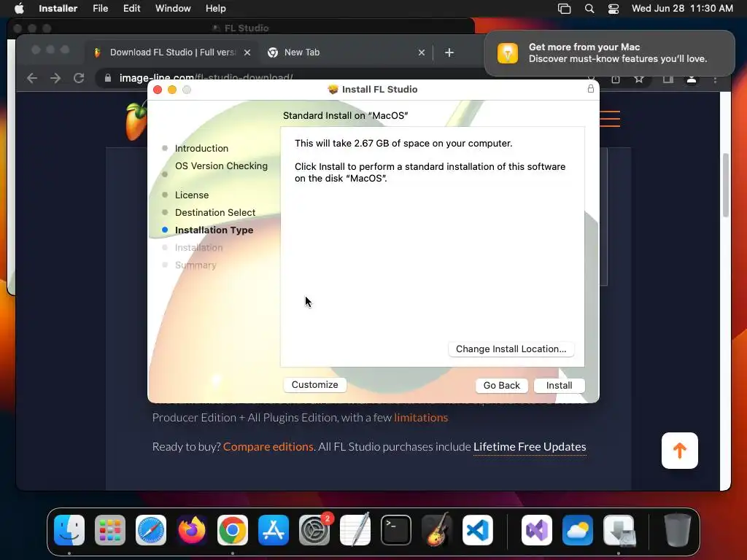Open the Apple menu
The image size is (747, 560).
(x=19, y=8)
